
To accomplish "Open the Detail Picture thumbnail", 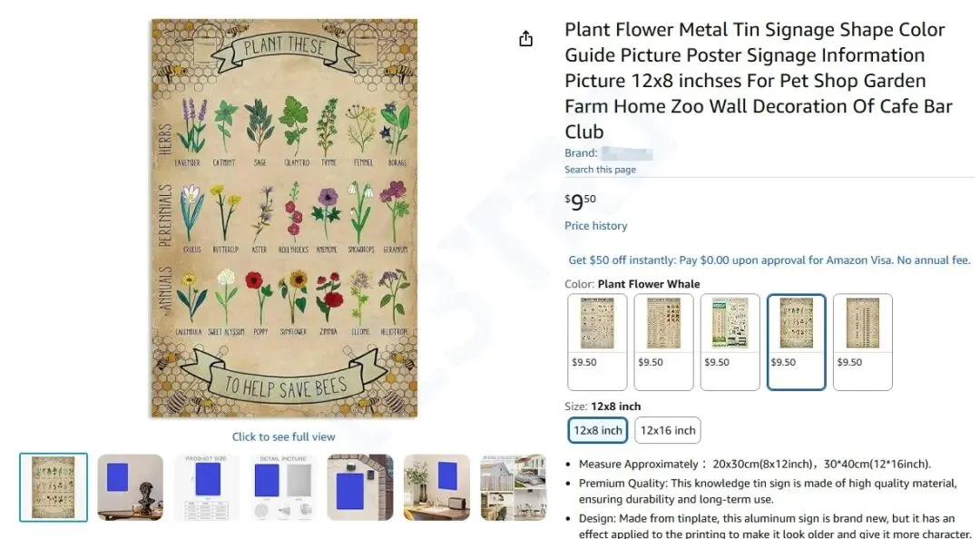I will click(x=283, y=487).
